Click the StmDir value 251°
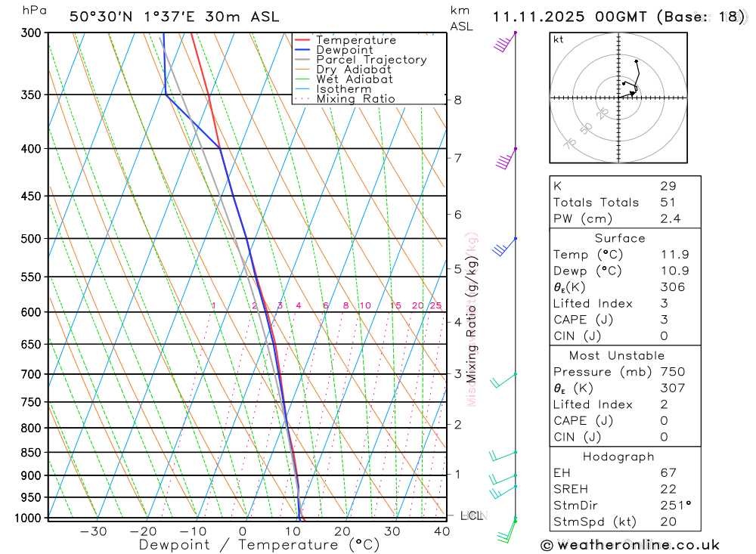 click(x=676, y=506)
